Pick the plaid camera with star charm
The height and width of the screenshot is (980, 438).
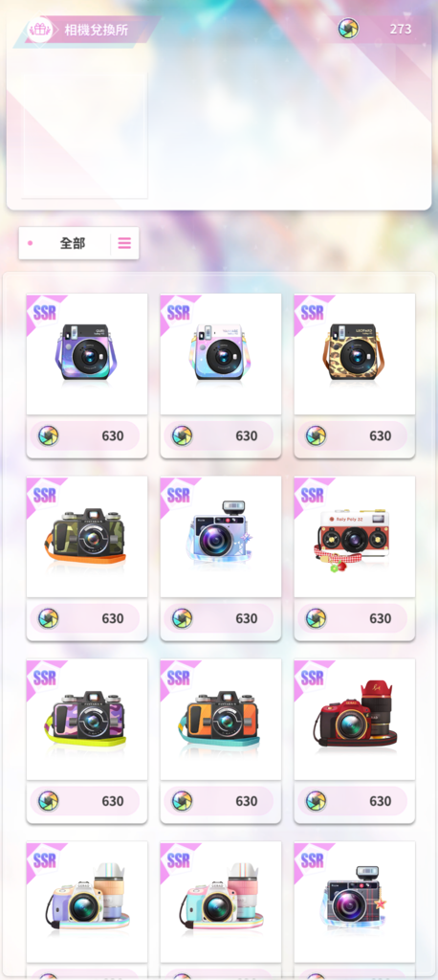(354, 902)
